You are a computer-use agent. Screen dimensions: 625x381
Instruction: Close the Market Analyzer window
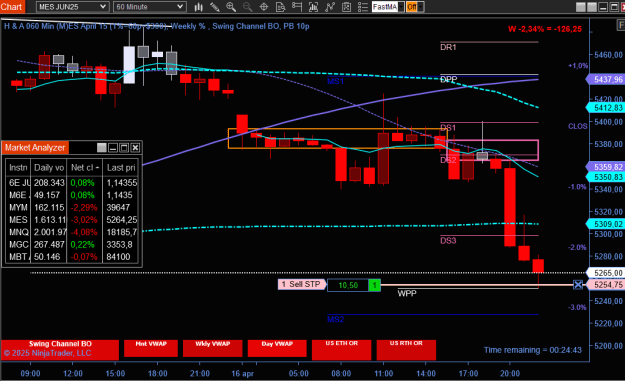(136, 148)
